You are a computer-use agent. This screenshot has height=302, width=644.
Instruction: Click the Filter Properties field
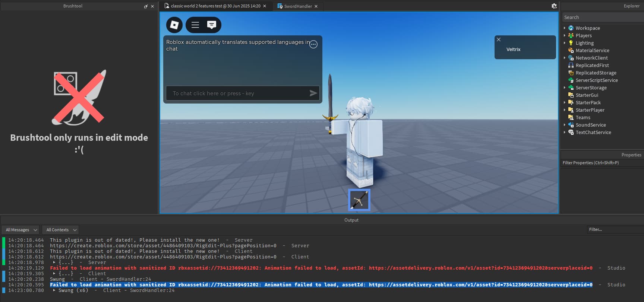tap(602, 163)
